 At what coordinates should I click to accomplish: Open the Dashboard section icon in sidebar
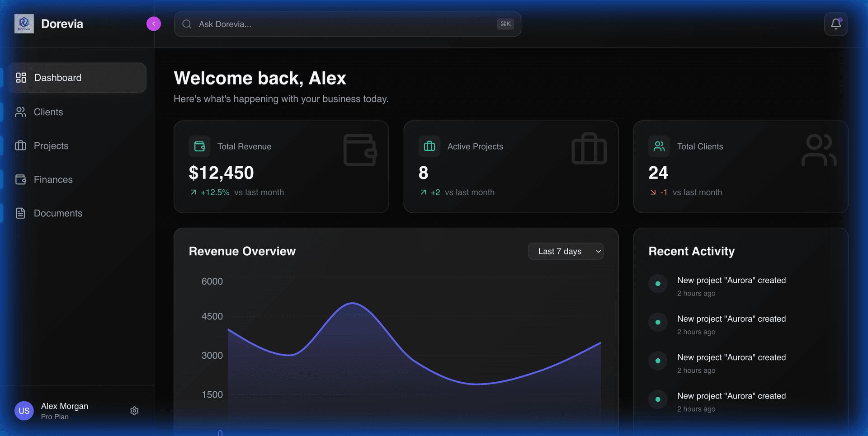coord(21,77)
